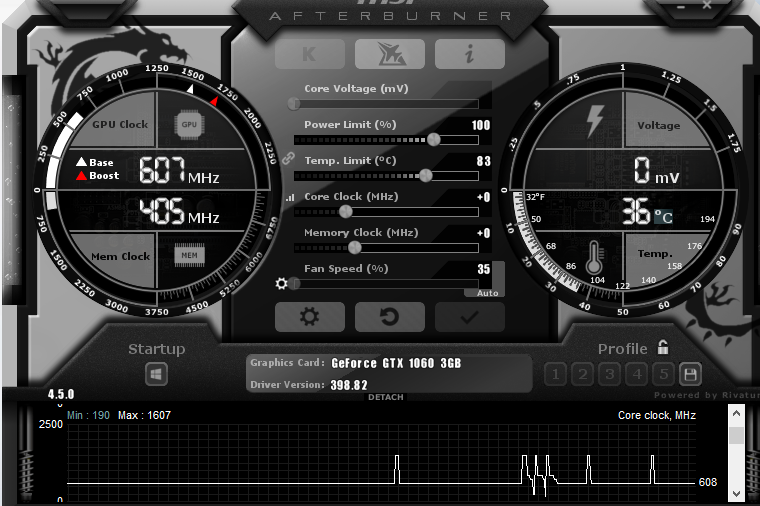Click the monitor graph scroll down arrow

[736, 494]
